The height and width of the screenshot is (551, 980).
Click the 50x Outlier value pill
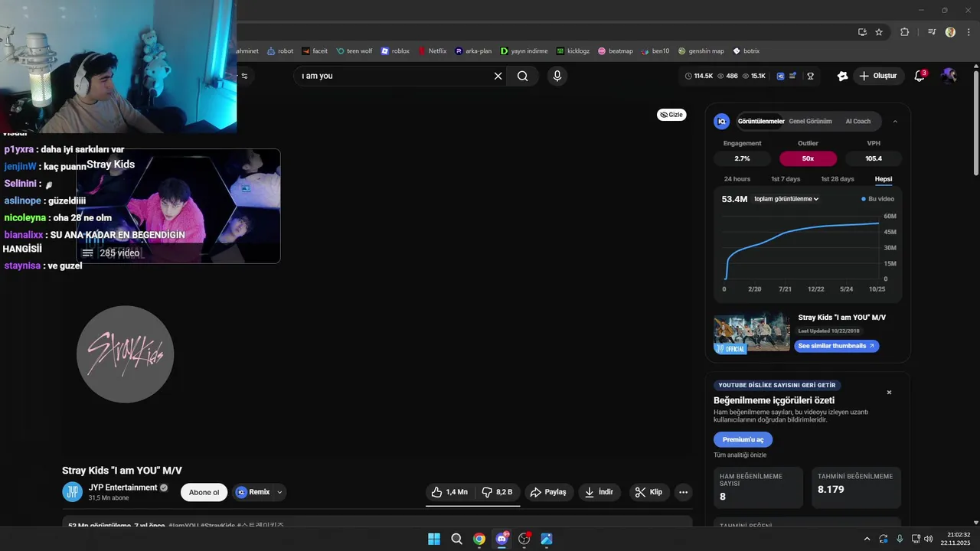click(x=808, y=158)
